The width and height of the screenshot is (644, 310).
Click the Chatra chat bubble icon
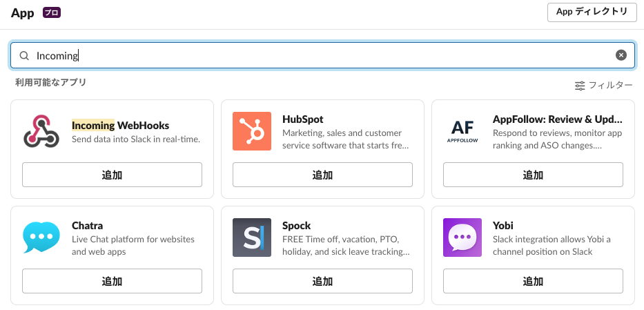coord(41,238)
